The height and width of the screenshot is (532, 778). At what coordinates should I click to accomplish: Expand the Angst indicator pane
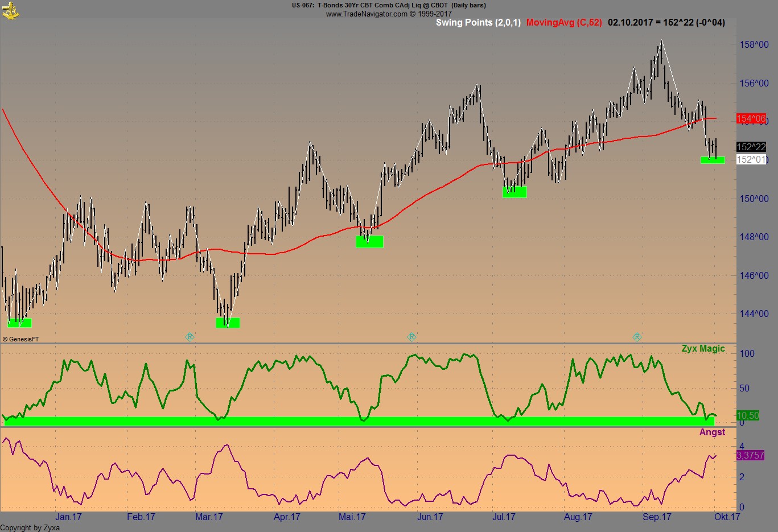712,432
